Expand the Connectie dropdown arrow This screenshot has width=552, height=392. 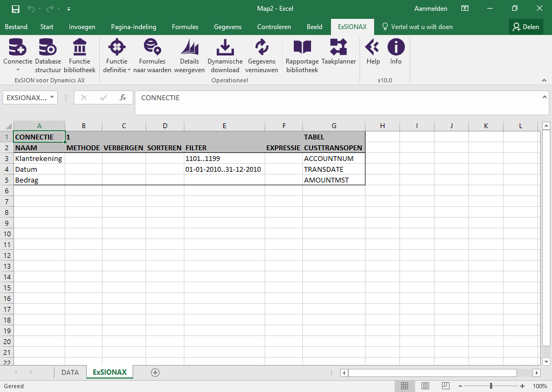tap(18, 70)
